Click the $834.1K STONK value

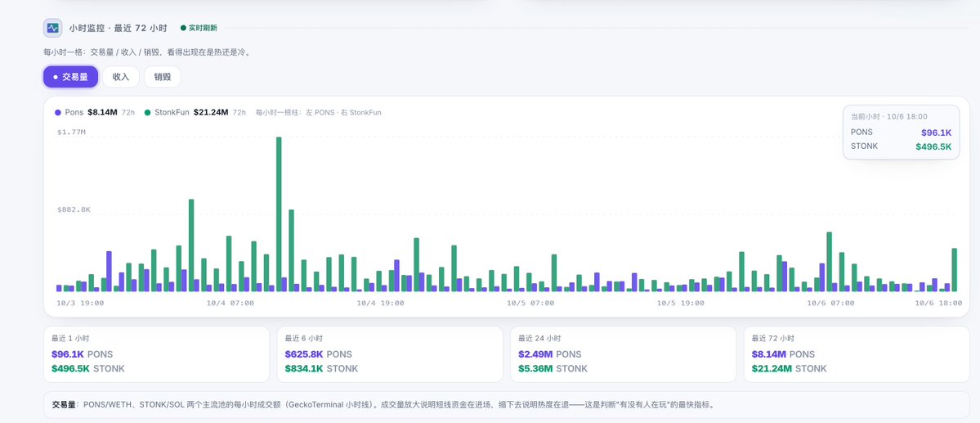[321, 368]
